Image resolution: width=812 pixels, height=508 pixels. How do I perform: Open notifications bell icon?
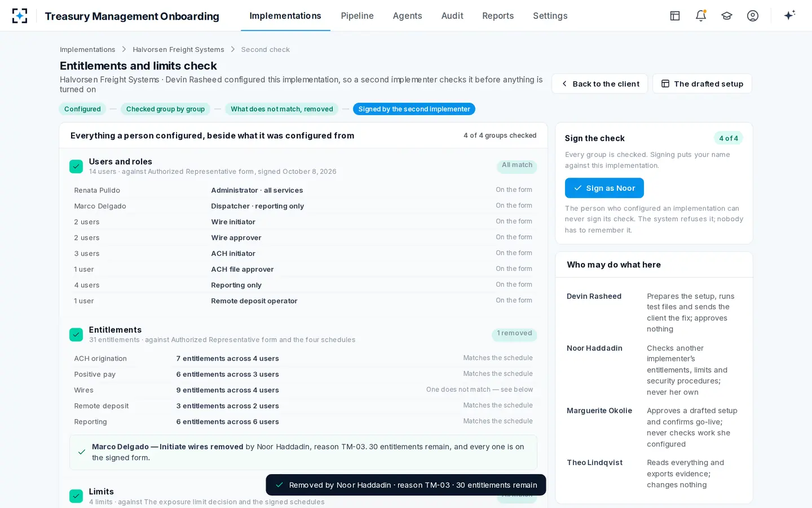click(x=701, y=16)
